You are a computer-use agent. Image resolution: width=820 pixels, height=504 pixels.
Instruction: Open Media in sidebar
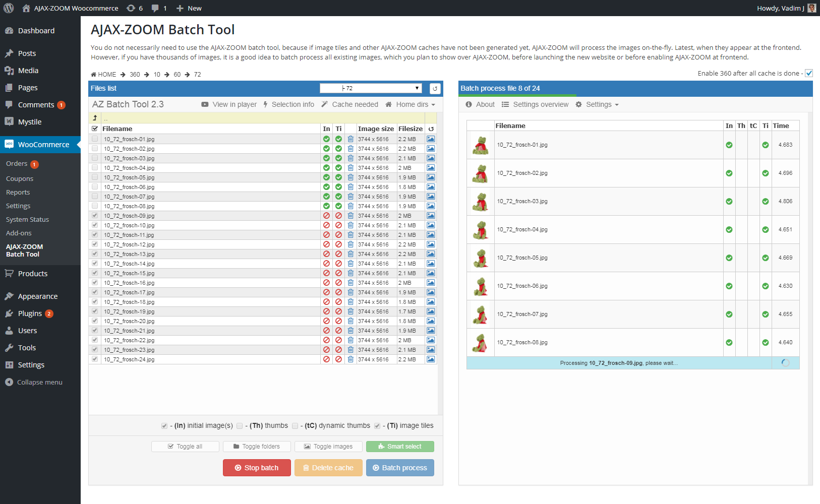click(x=28, y=71)
